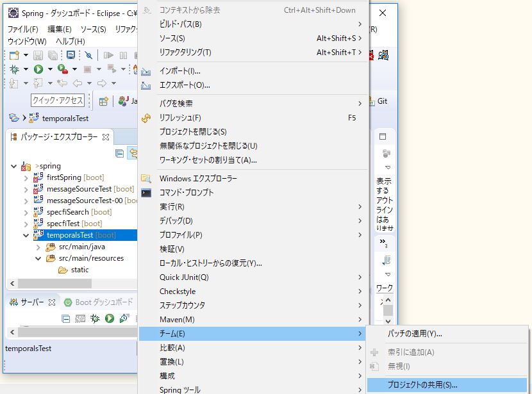The height and width of the screenshot is (394, 532).
Task: Open the Checkstyle submenu
Action: click(x=253, y=291)
